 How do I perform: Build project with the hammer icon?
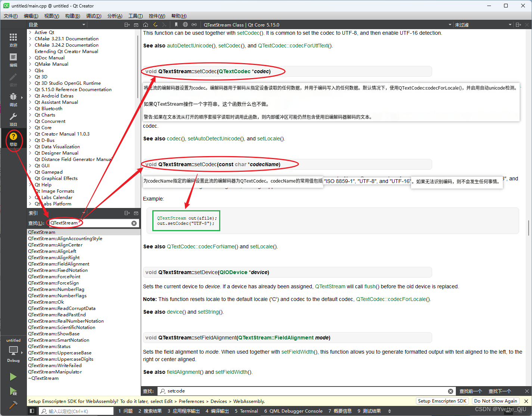tap(13, 405)
